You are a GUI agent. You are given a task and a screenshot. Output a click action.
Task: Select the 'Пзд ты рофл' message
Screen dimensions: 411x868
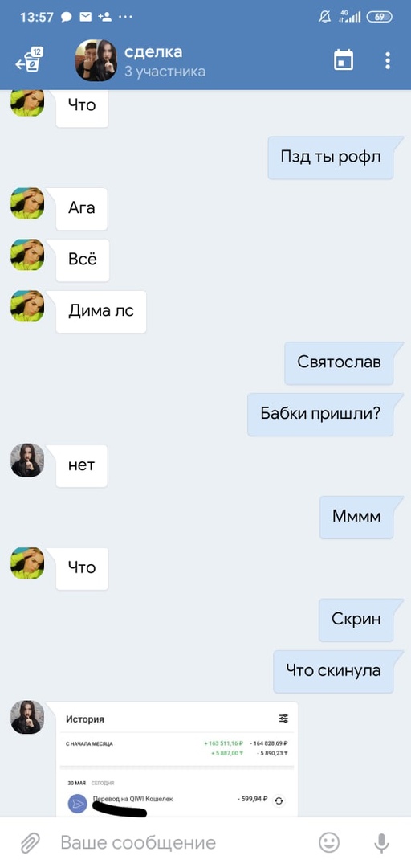[331, 158]
